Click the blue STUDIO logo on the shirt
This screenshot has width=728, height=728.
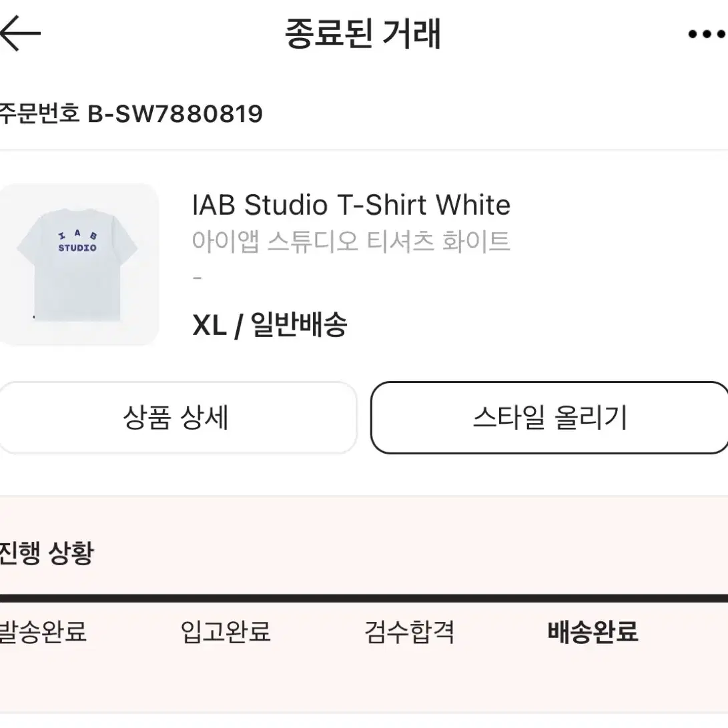(x=77, y=248)
